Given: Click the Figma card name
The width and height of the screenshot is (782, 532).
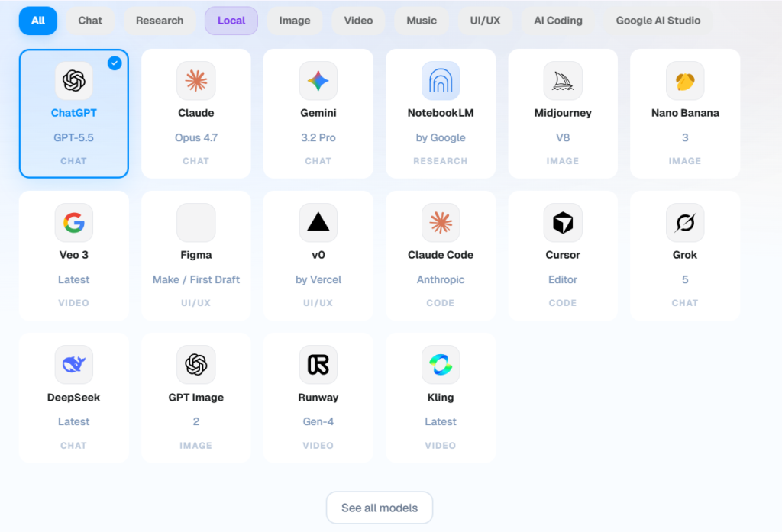Looking at the screenshot, I should [196, 255].
